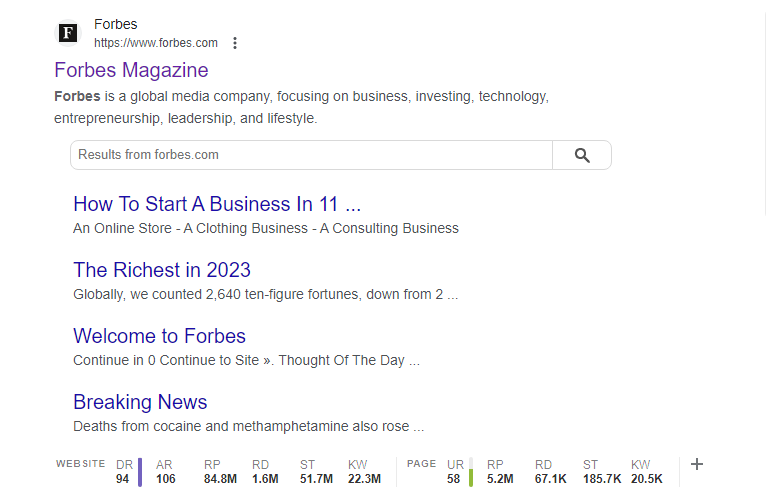Click the page KW value 20.5K
This screenshot has width=766, height=500.
coord(647,479)
